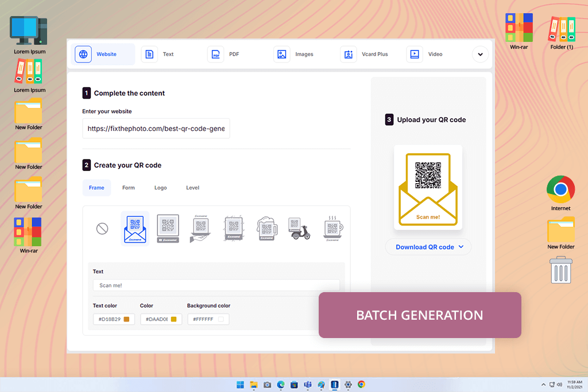Screen dimensions: 588x392
Task: Switch to the Level sub-tab
Action: [x=193, y=188]
